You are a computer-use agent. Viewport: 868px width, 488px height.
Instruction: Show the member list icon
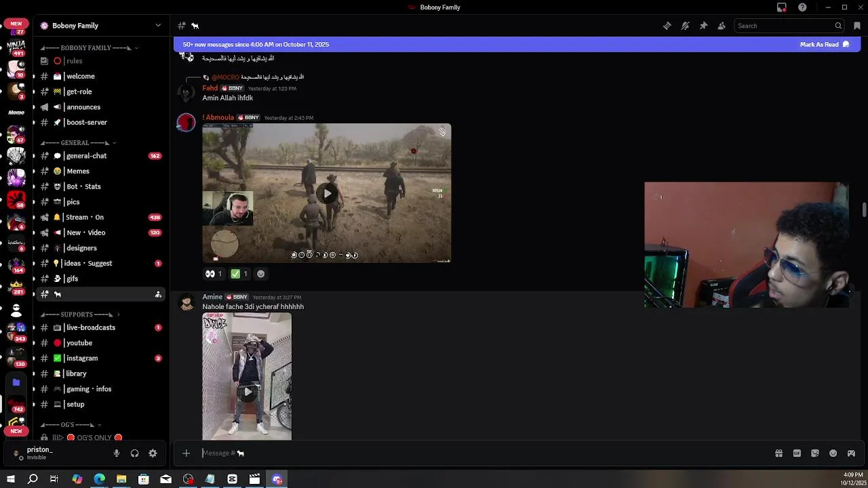point(722,26)
